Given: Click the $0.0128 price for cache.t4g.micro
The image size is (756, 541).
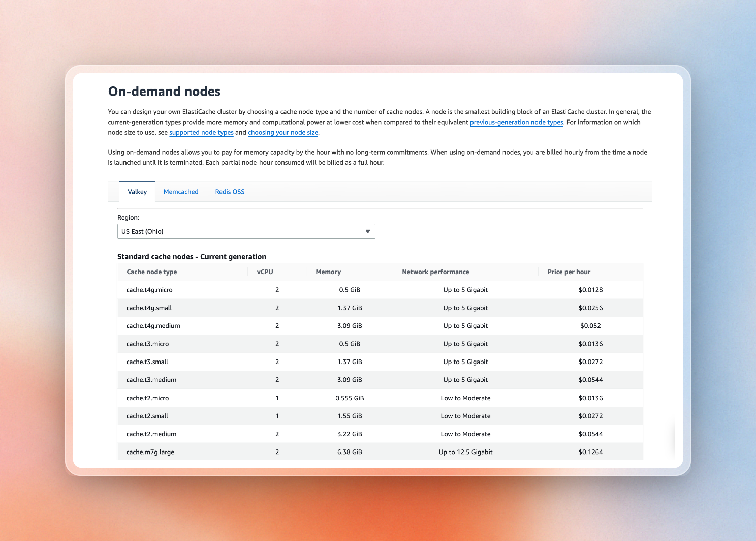Looking at the screenshot, I should pyautogui.click(x=590, y=290).
